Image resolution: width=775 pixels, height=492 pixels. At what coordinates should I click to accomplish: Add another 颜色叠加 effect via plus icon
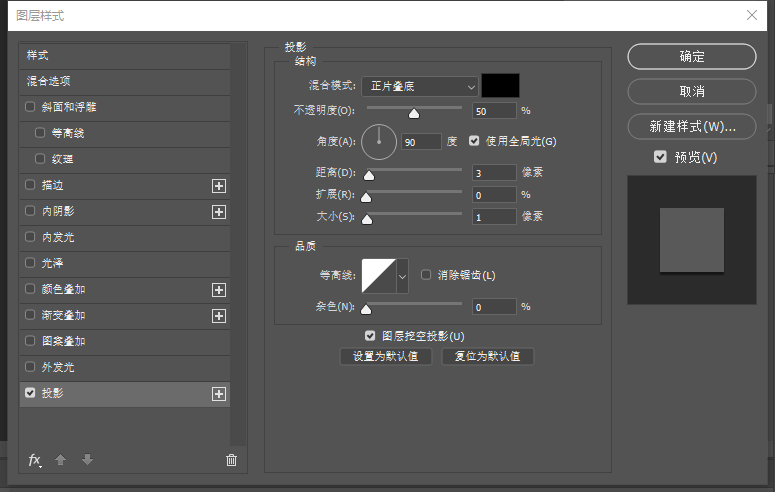219,290
